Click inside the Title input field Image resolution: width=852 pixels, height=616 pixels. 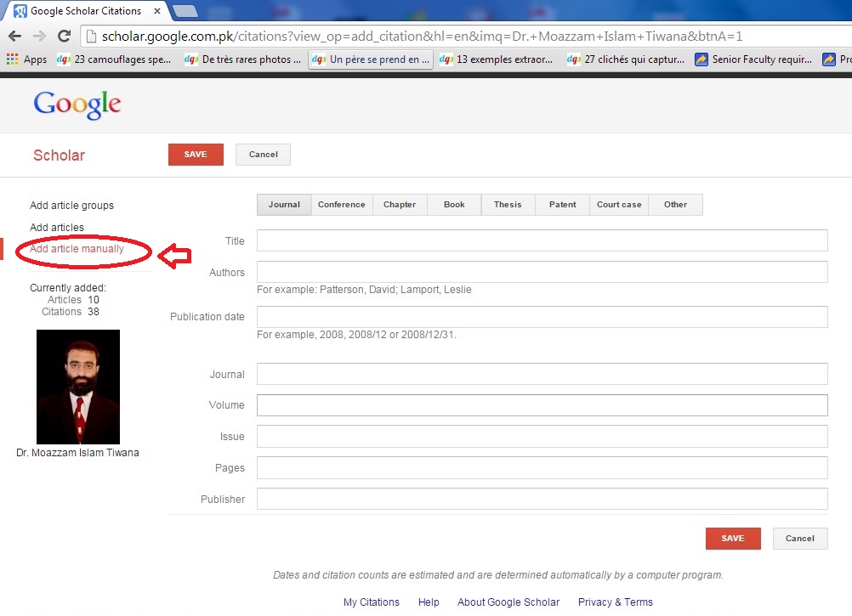(x=542, y=240)
